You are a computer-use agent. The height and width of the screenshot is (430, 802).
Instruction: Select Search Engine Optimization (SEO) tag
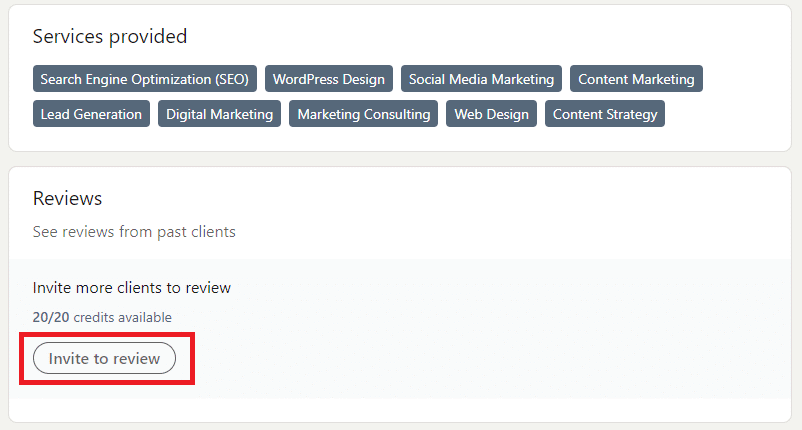coord(145,79)
